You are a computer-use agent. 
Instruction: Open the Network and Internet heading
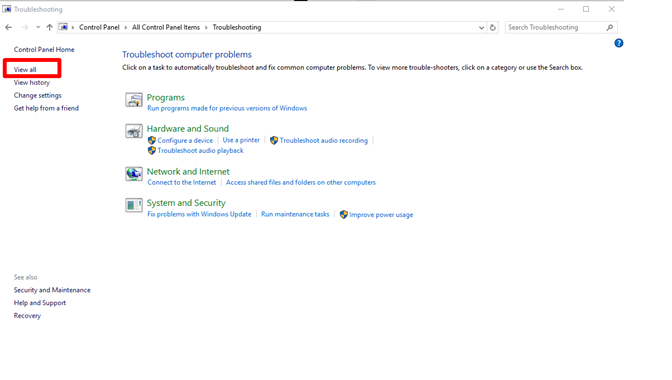pos(188,172)
